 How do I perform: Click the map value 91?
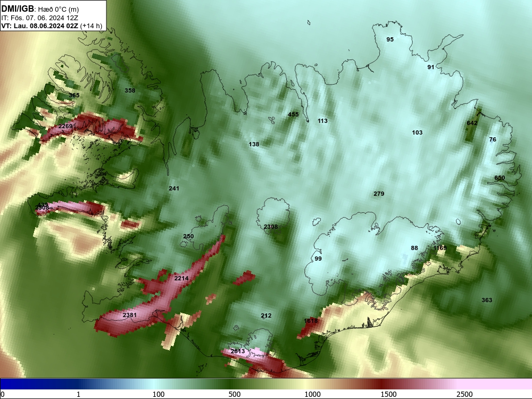click(430, 67)
